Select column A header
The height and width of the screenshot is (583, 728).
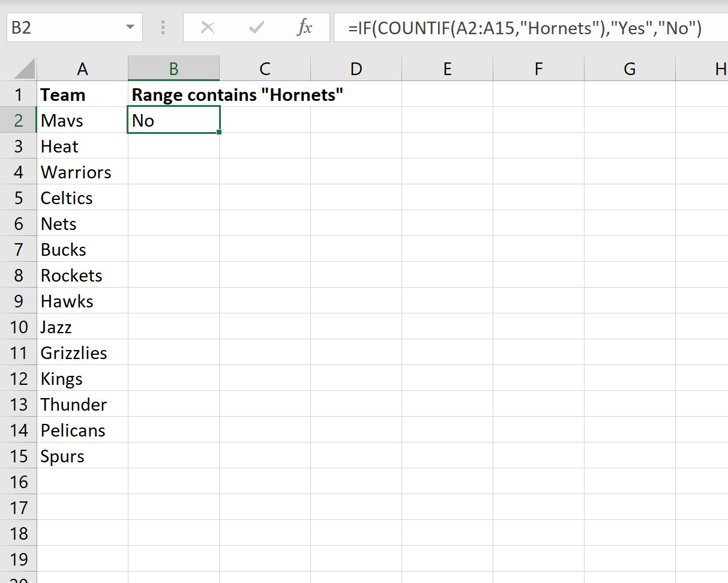[82, 68]
